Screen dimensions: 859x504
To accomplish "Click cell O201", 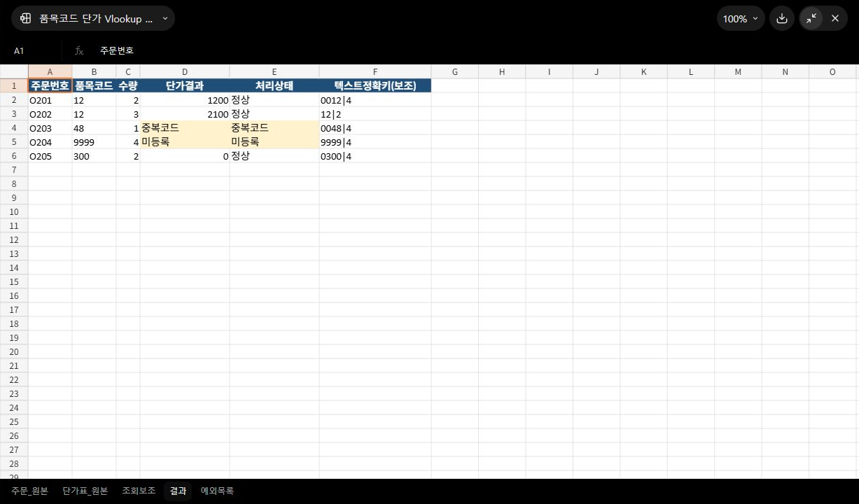I will coord(50,100).
